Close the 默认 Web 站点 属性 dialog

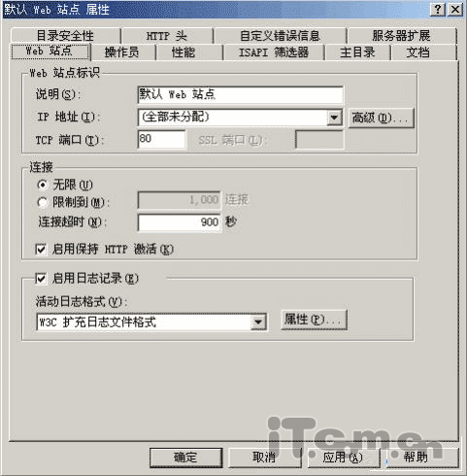coord(454,9)
